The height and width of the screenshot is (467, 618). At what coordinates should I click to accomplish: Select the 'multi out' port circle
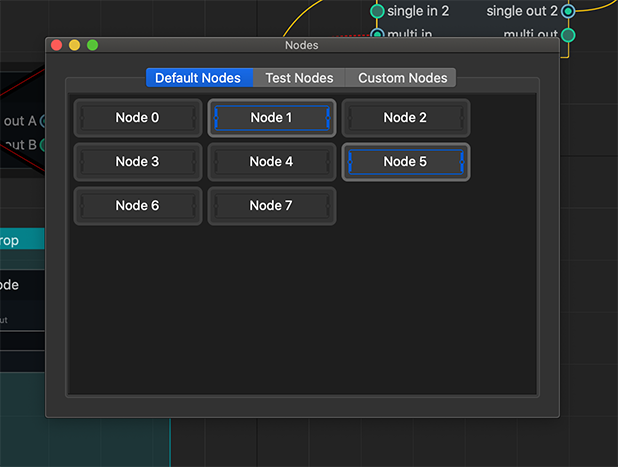(x=568, y=35)
